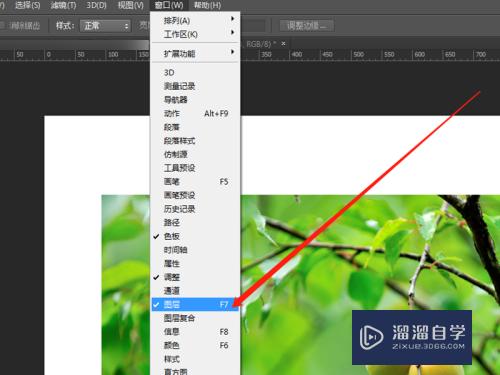Select the 段落 menu entry
The height and width of the screenshot is (375, 500).
pyautogui.click(x=195, y=127)
